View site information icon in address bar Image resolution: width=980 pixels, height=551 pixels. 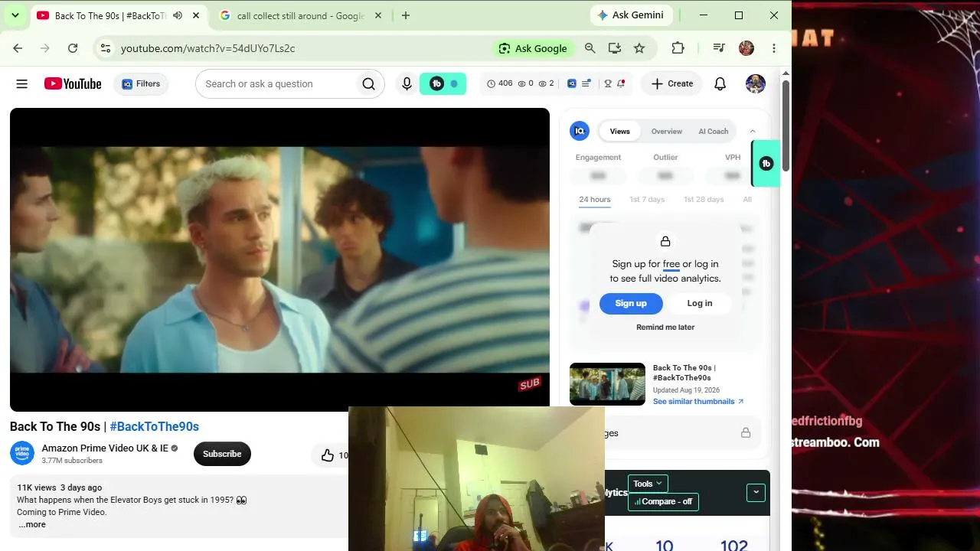[x=105, y=48]
